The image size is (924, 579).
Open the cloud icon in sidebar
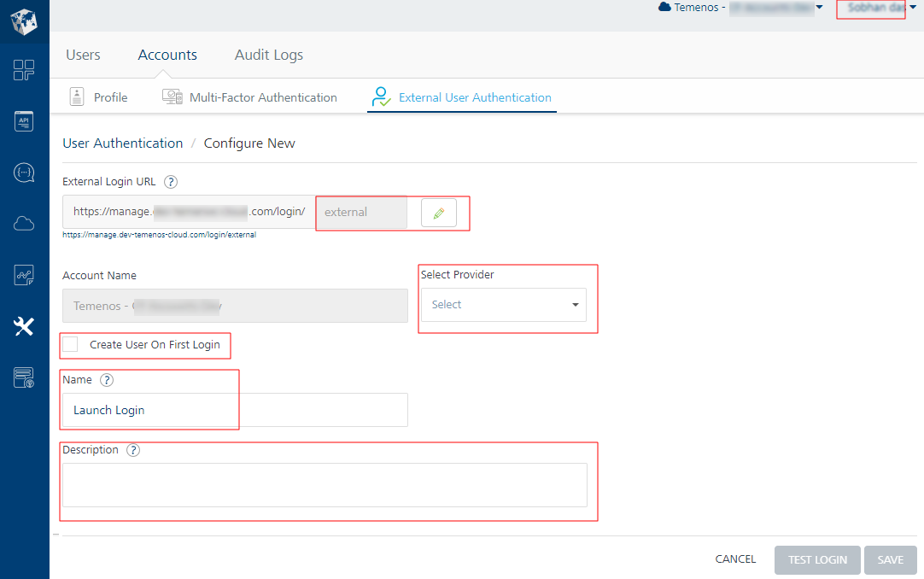pos(24,224)
